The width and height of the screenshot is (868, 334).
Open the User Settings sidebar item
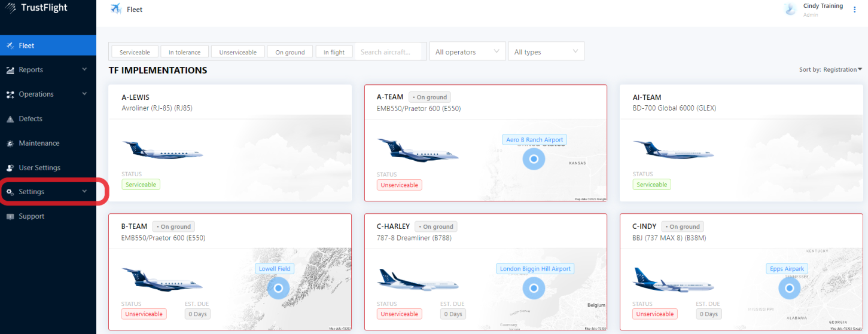(x=48, y=168)
